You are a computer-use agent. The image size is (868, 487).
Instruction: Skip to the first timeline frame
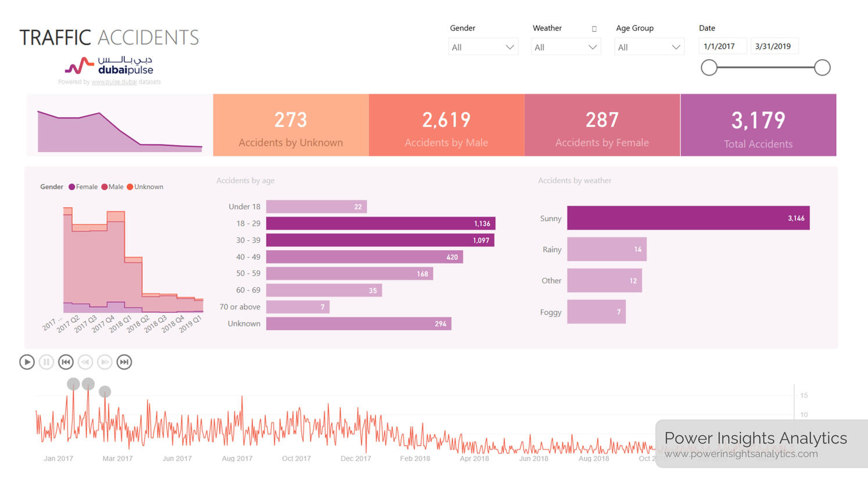coord(66,362)
